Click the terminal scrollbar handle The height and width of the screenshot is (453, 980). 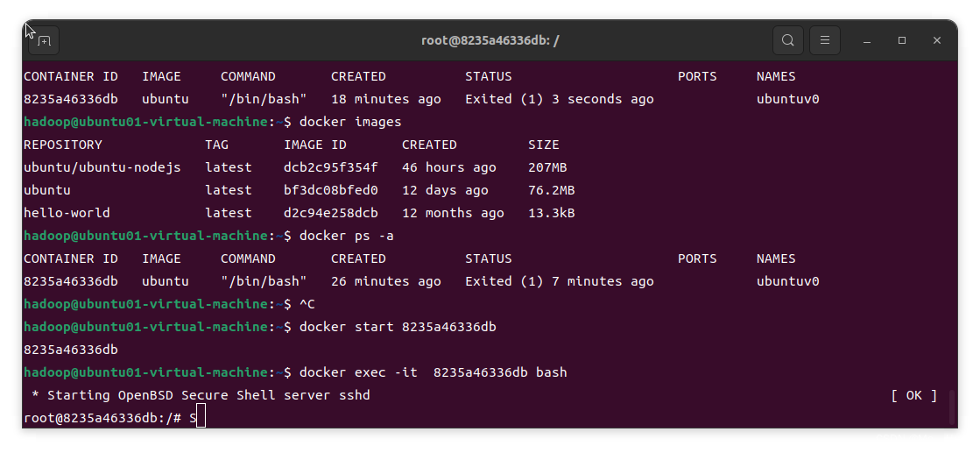tap(952, 407)
